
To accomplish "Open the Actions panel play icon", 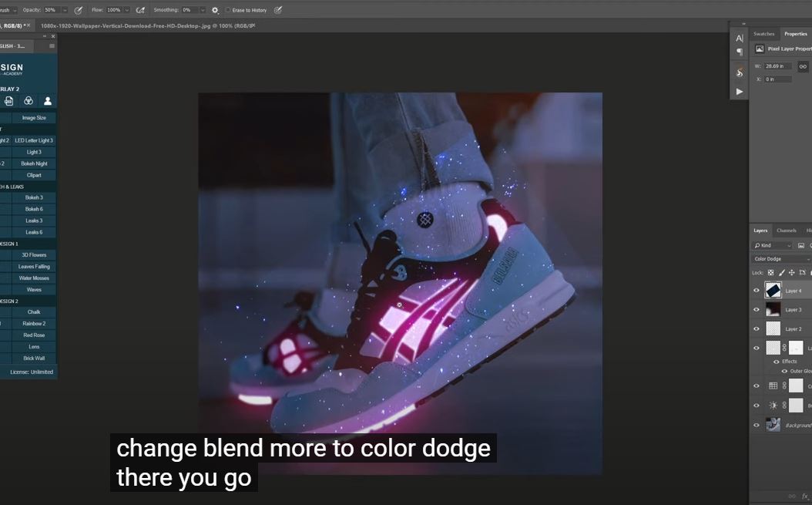I will [740, 91].
